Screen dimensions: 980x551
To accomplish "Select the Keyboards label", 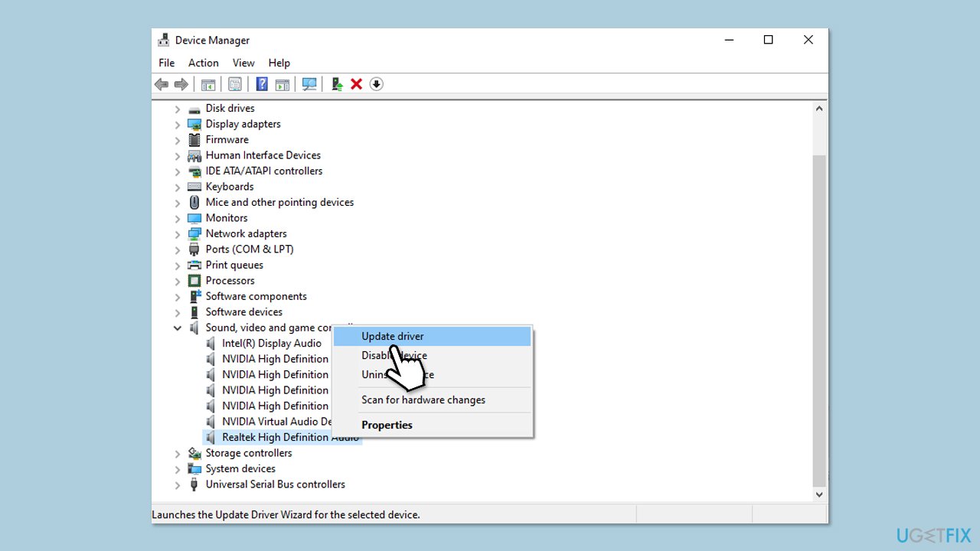I will 230,187.
